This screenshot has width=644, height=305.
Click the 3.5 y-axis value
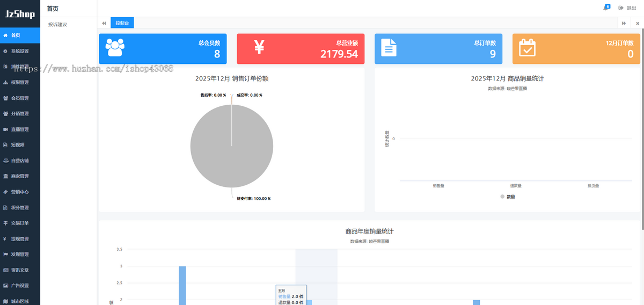click(119, 250)
